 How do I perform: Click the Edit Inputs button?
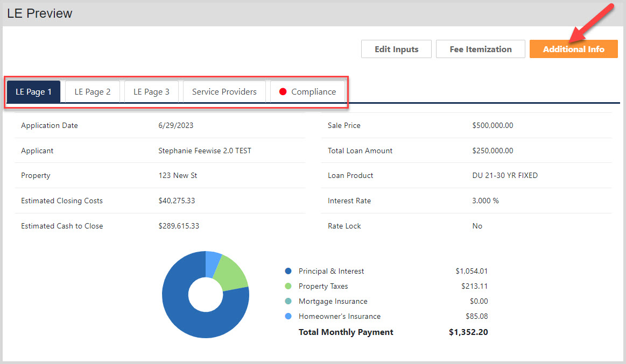tap(396, 49)
